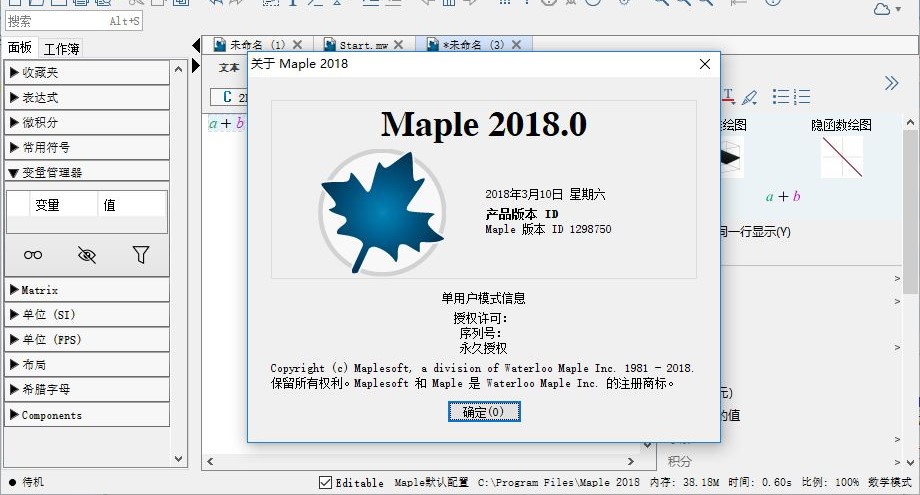
Task: Click the horizontal scrollbar right arrow
Action: [631, 462]
